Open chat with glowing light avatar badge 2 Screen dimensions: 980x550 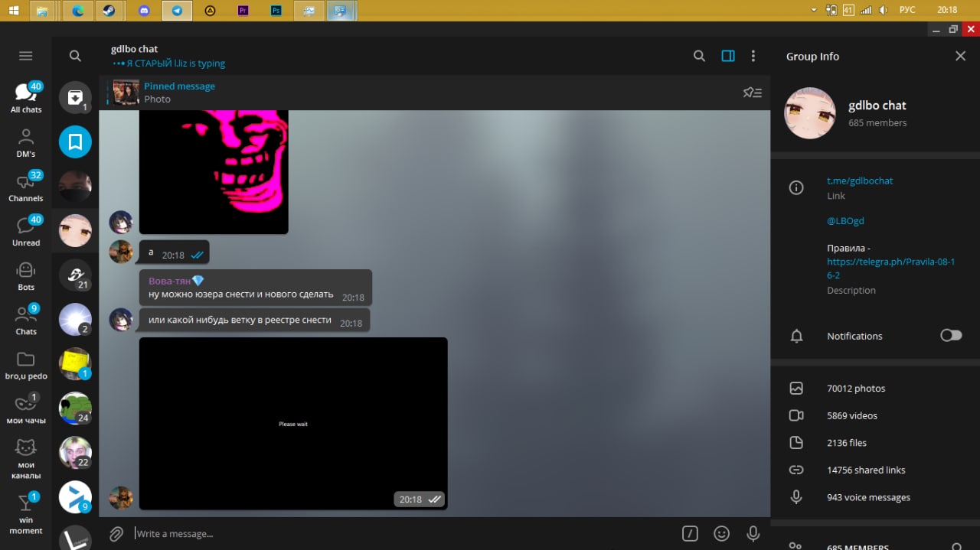pyautogui.click(x=75, y=320)
